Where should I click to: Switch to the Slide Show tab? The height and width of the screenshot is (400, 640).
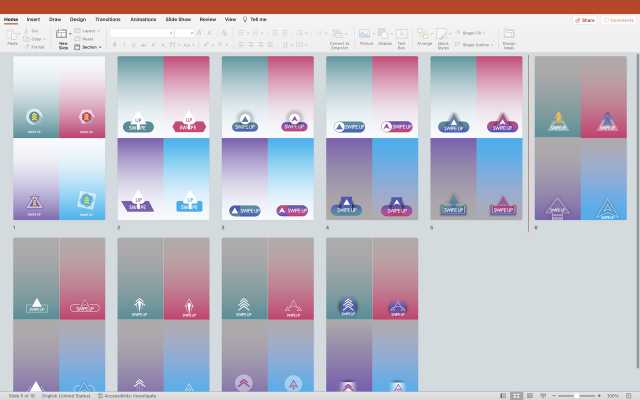(x=179, y=19)
